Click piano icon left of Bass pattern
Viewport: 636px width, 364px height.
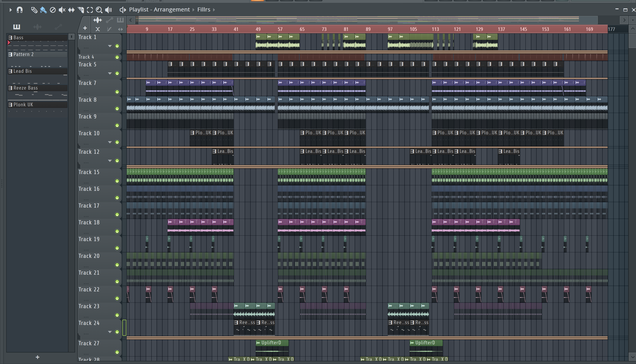click(10, 38)
